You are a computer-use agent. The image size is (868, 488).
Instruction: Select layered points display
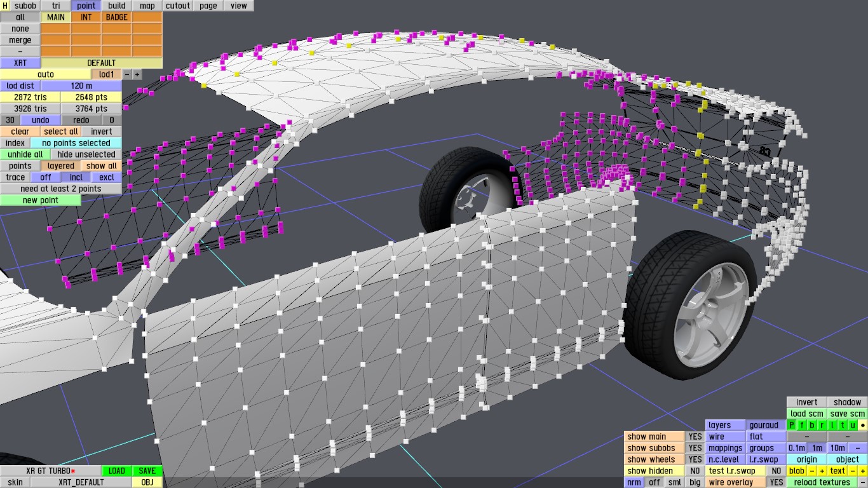[61, 166]
